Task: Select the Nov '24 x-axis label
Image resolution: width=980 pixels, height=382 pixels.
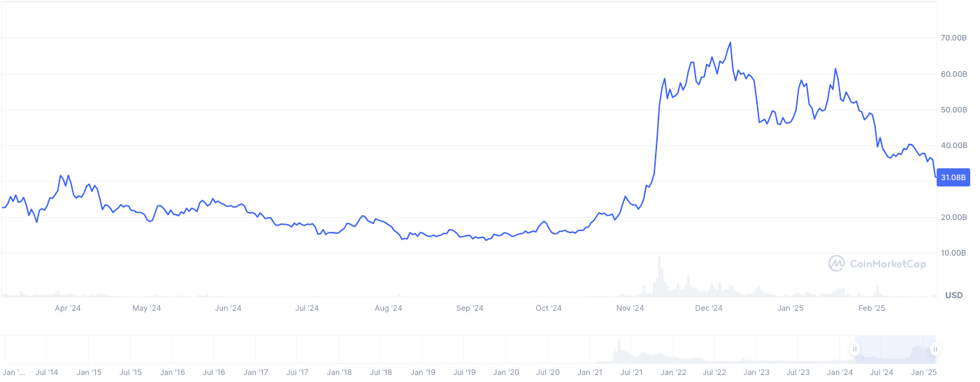Action: (x=630, y=308)
